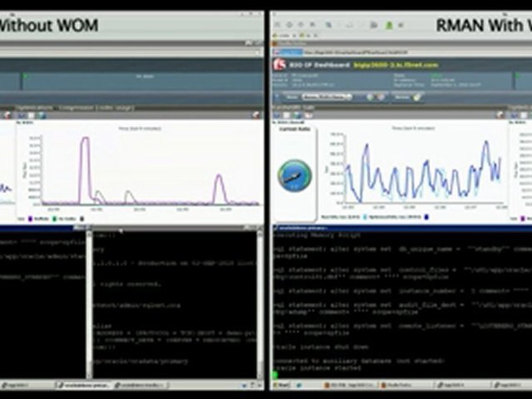Click the Current Ratio gauge dial

(294, 176)
